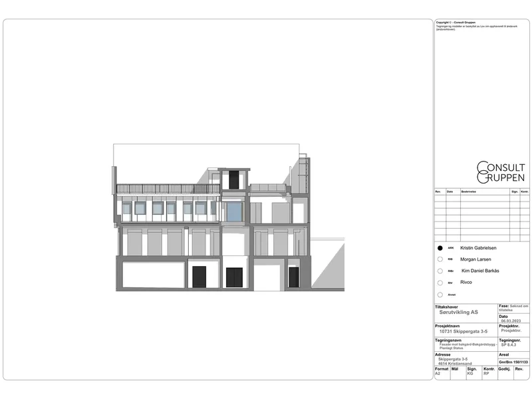Click the client name 'Sørutvikling AS'
Image resolution: width=532 pixels, height=399 pixels.
[x=458, y=312]
